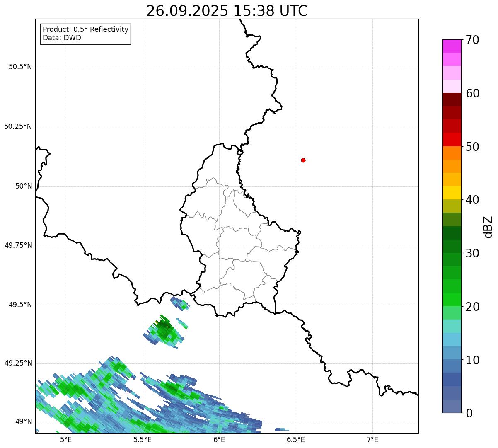Click the "5.5°E" longitude label
This screenshot has height=448, width=498.
tap(143, 440)
